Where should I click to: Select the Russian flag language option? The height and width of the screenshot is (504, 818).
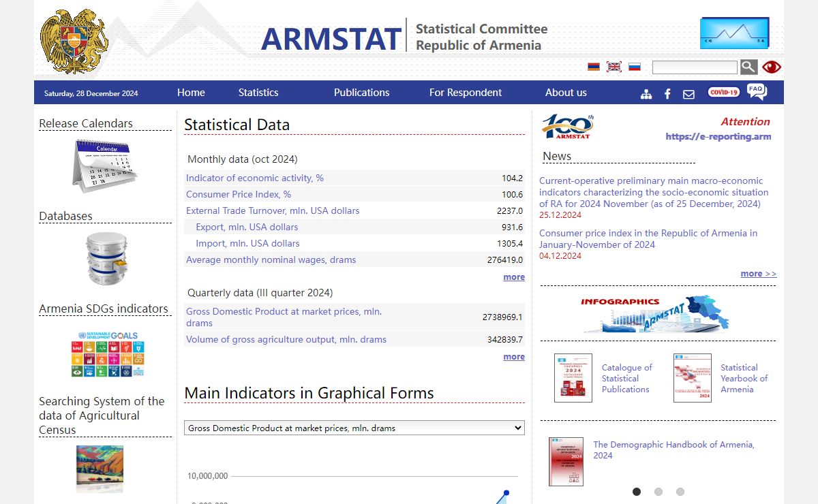(635, 67)
